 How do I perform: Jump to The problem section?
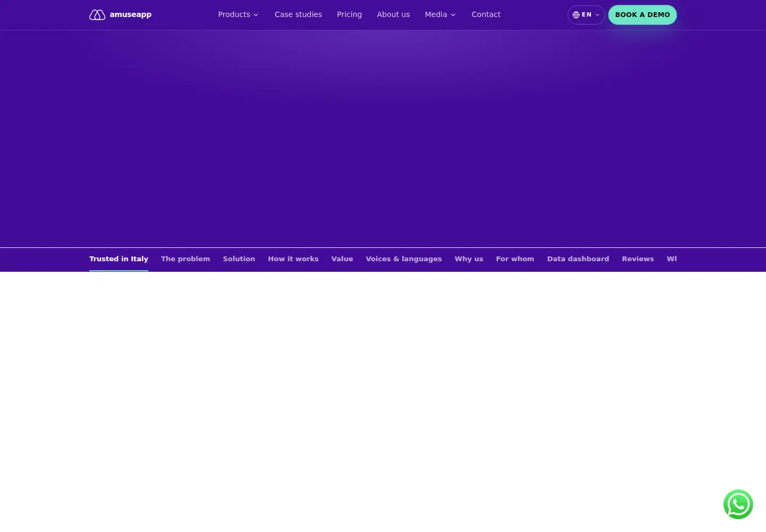point(186,259)
